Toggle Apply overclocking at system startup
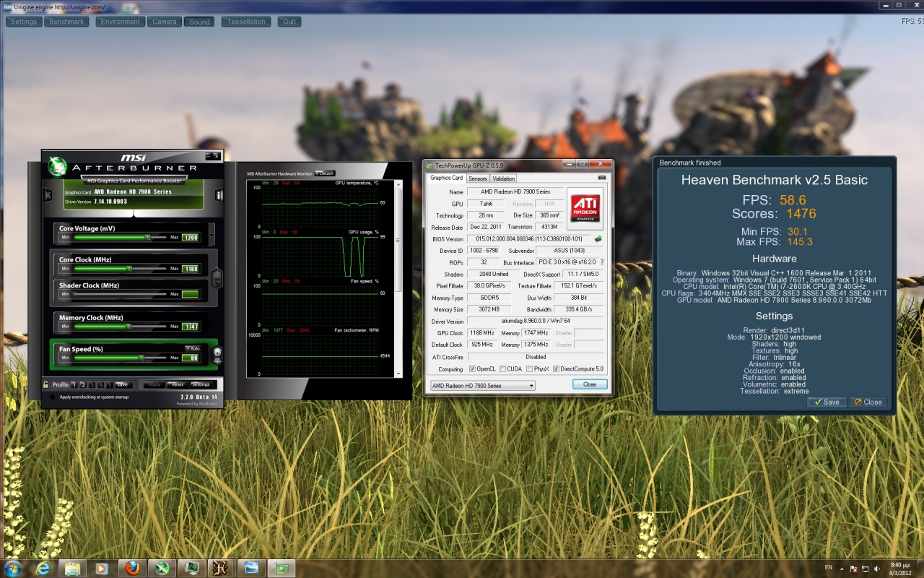The image size is (924, 578). coord(53,397)
